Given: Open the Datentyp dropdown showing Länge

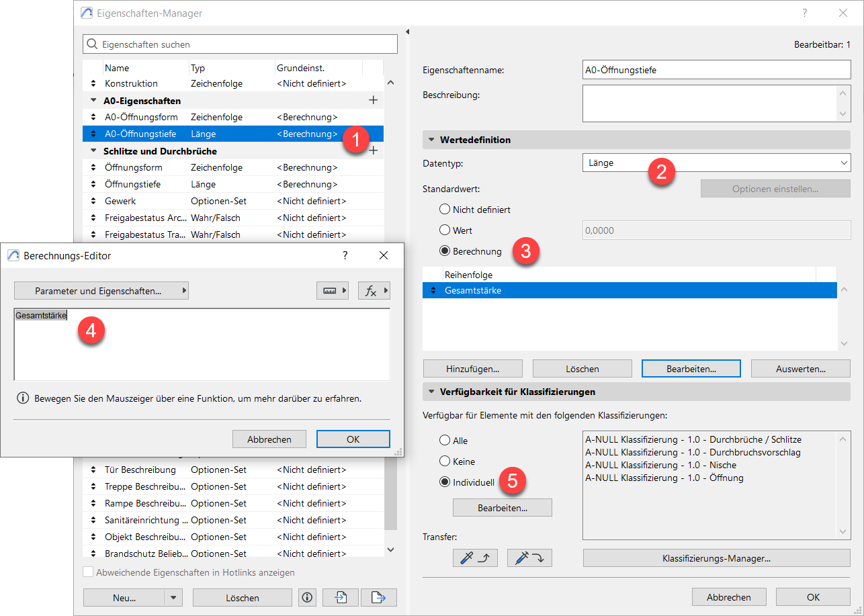Looking at the screenshot, I should [x=716, y=163].
